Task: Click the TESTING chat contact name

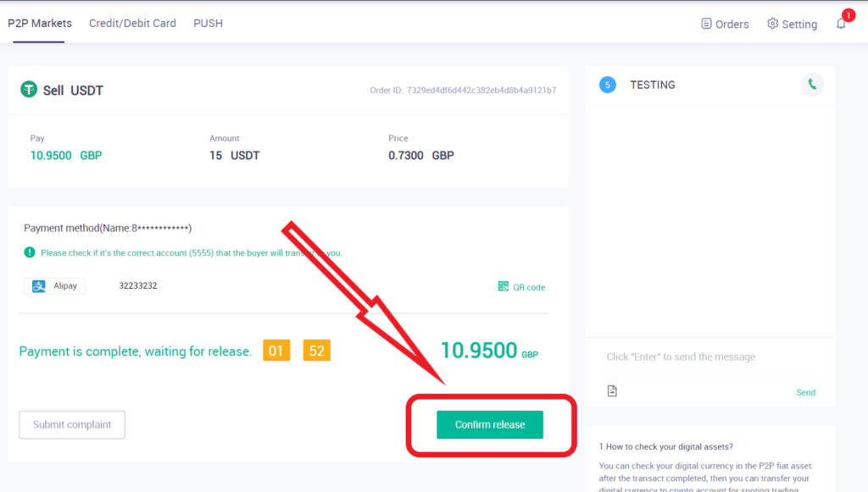Action: coord(653,85)
